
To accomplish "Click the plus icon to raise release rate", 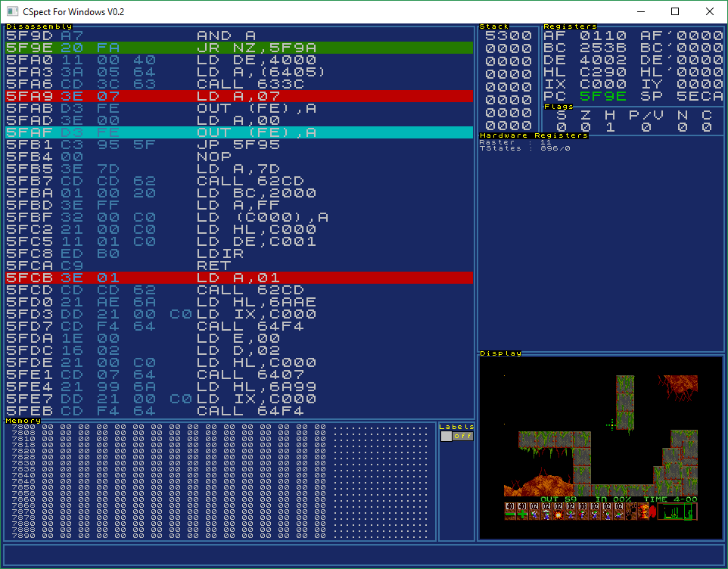I will (522, 512).
